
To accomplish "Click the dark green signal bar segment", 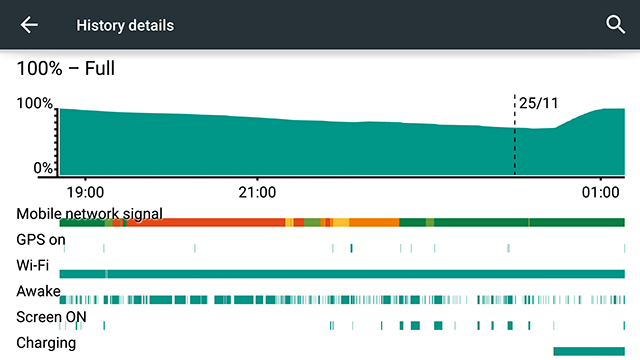I will 529,222.
